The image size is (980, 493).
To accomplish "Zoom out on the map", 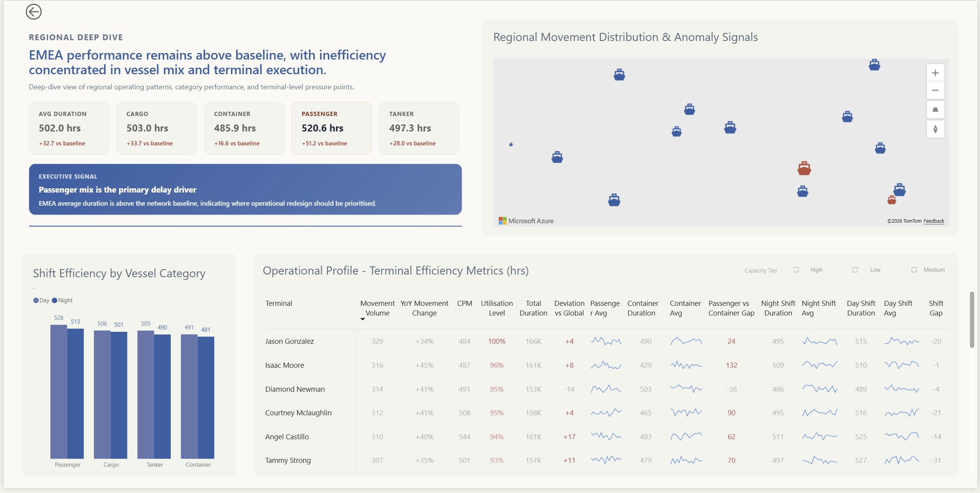I will tap(935, 90).
